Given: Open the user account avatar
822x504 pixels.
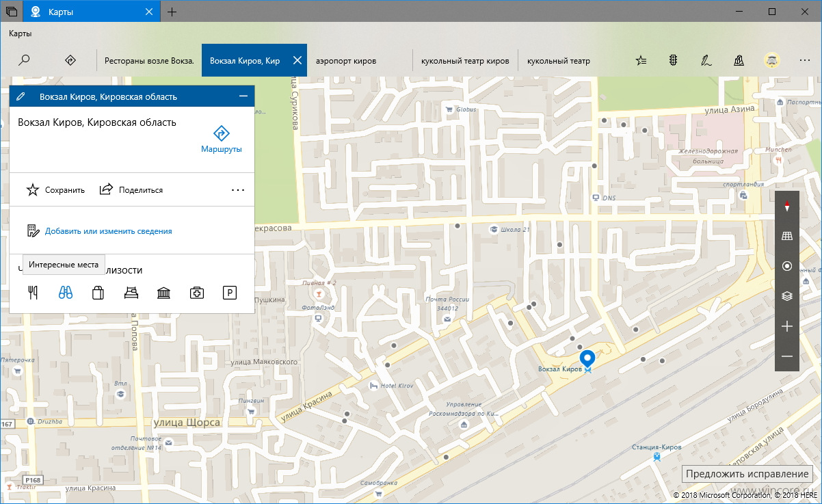Looking at the screenshot, I should click(771, 60).
